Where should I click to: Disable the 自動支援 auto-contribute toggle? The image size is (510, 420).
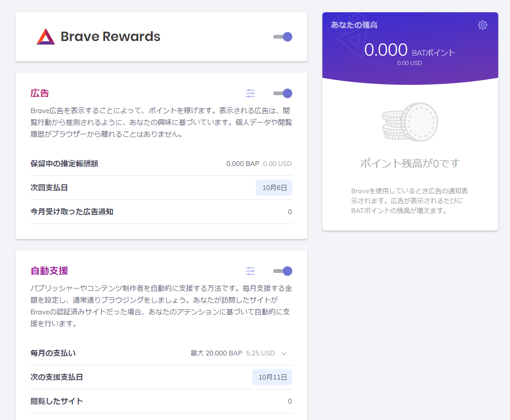pyautogui.click(x=282, y=271)
